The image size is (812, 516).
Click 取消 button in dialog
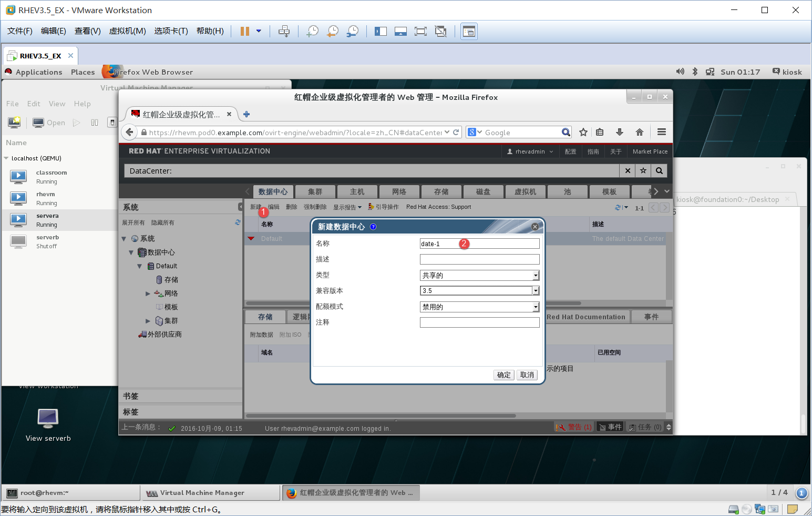527,375
